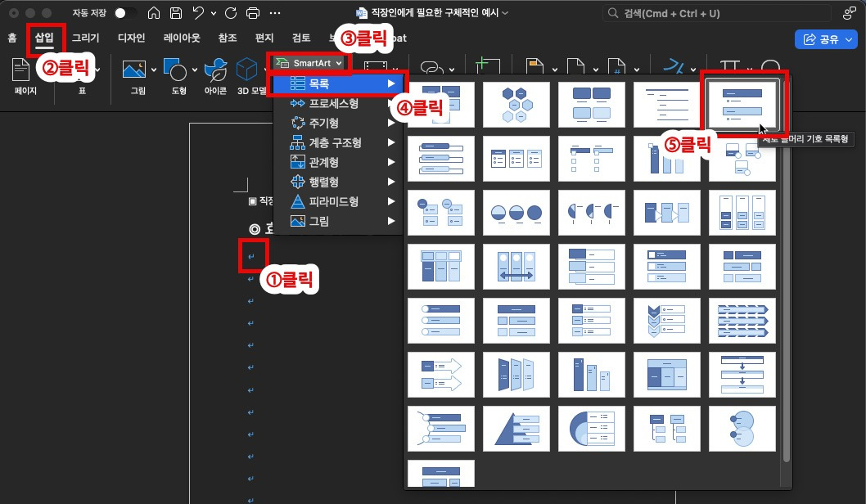Choose the striped chevron arrows layout

[742, 321]
